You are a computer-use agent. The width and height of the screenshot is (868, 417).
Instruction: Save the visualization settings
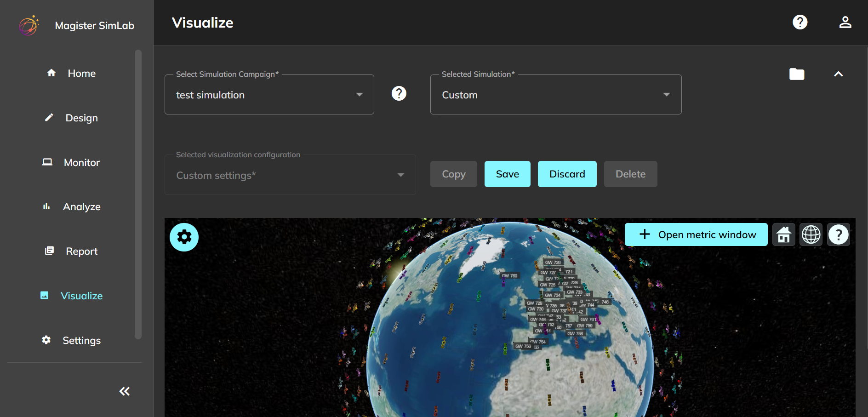tap(508, 174)
